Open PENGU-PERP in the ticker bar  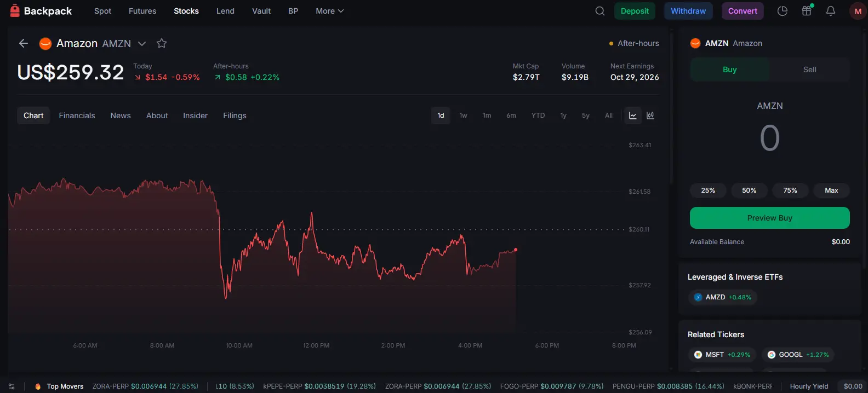[669, 386]
